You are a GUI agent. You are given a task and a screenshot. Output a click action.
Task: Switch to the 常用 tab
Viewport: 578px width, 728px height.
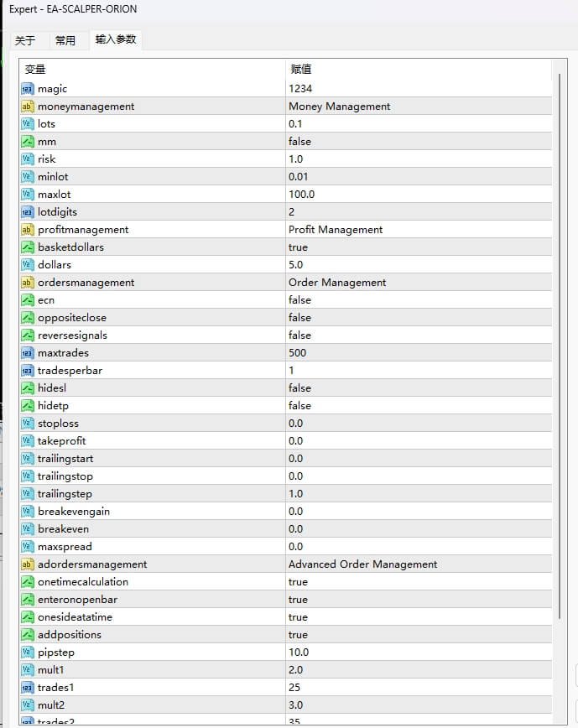coord(65,40)
